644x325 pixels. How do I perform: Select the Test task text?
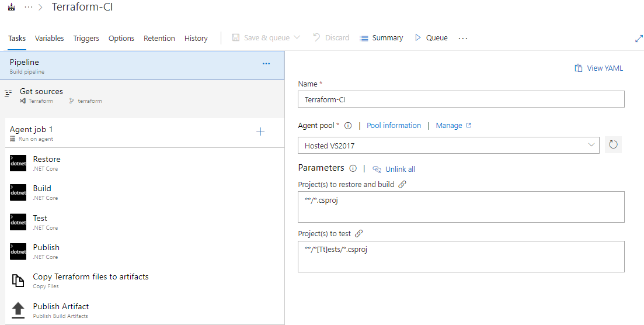point(40,218)
